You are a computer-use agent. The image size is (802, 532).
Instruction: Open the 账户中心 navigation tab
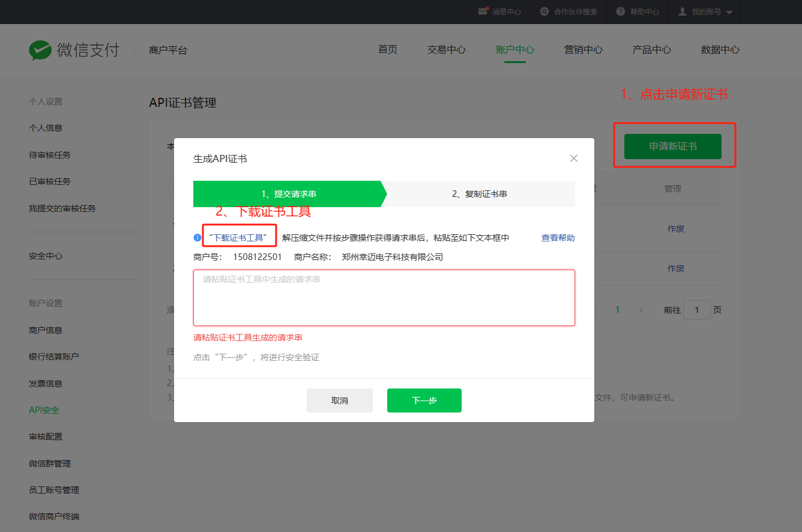515,50
